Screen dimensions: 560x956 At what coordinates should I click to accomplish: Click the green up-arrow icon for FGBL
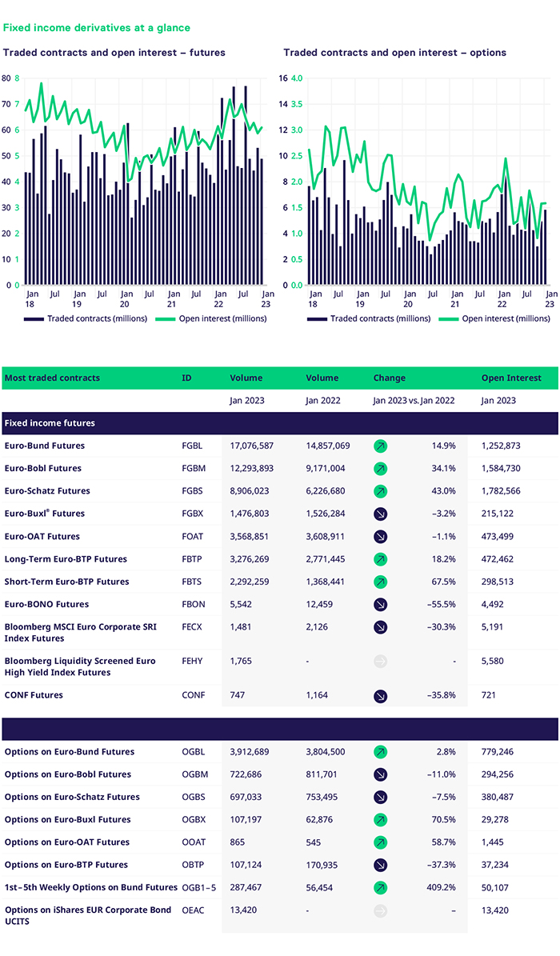click(x=381, y=446)
